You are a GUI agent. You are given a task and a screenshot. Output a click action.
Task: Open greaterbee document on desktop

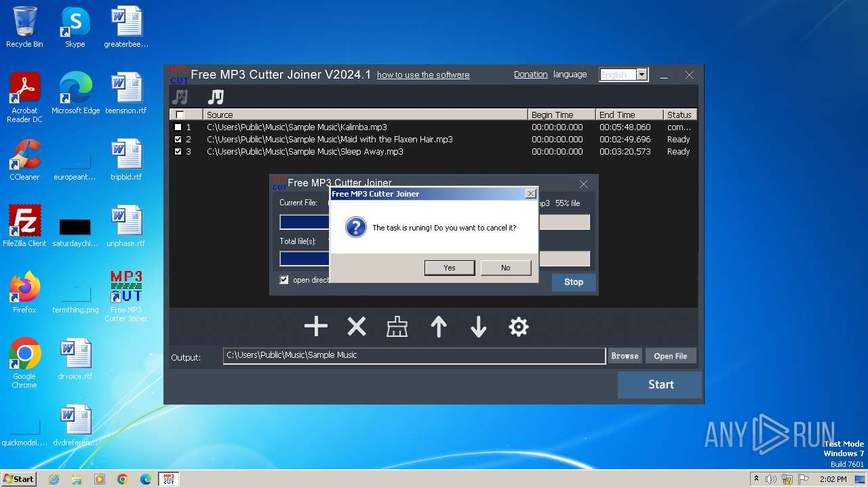click(126, 27)
